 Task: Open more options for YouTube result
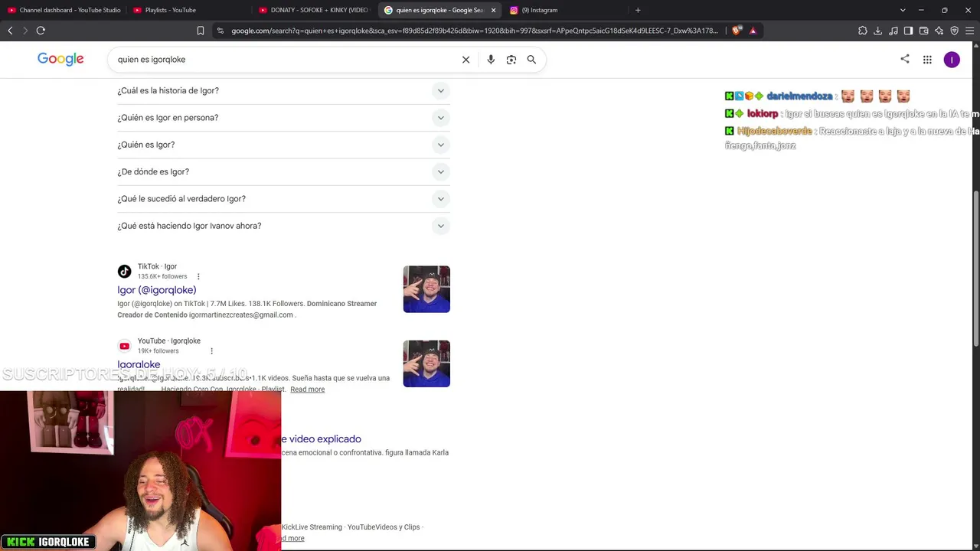pyautogui.click(x=211, y=350)
